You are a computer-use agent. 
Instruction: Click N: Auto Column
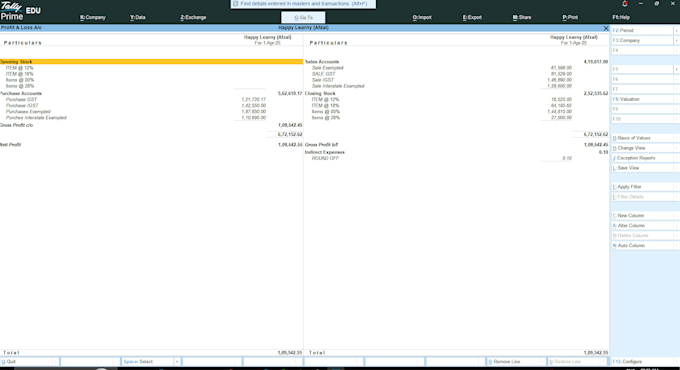(x=642, y=246)
